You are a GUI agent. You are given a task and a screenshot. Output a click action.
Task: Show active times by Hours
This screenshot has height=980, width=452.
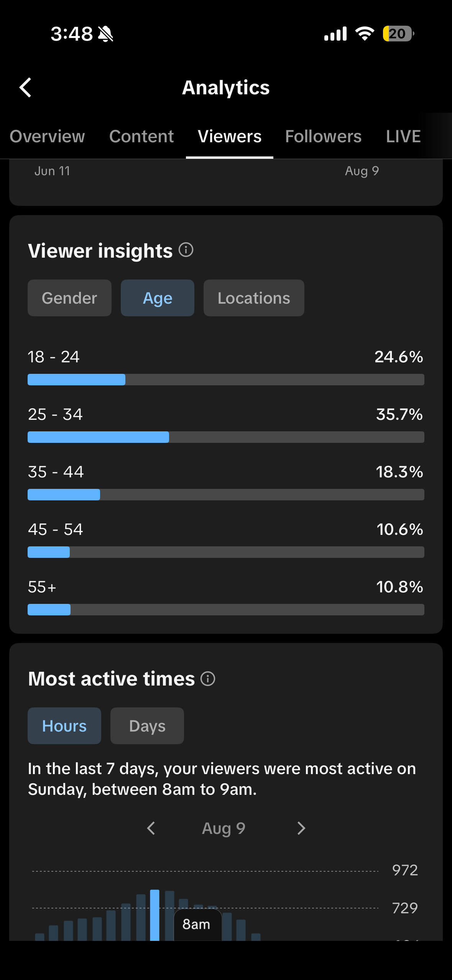click(64, 726)
